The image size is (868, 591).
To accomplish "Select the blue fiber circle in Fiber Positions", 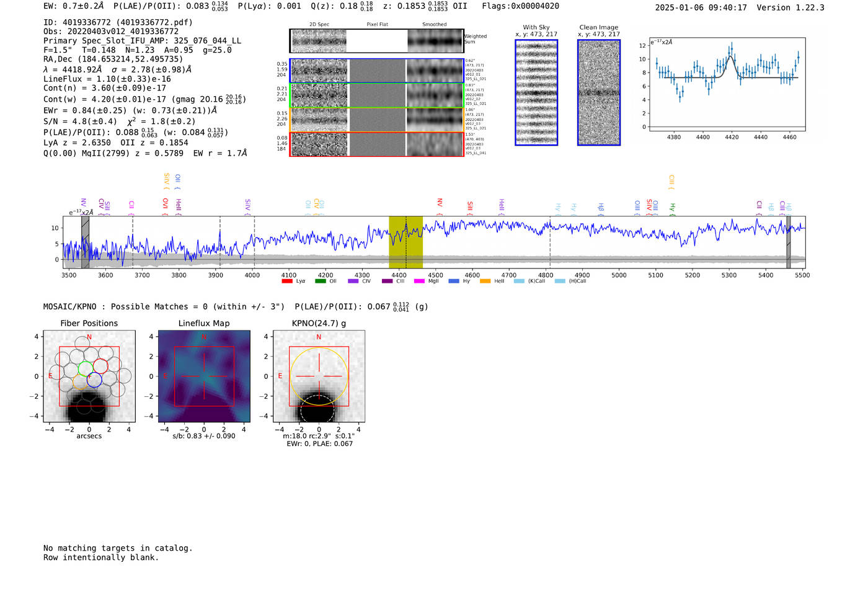I will click(x=94, y=380).
